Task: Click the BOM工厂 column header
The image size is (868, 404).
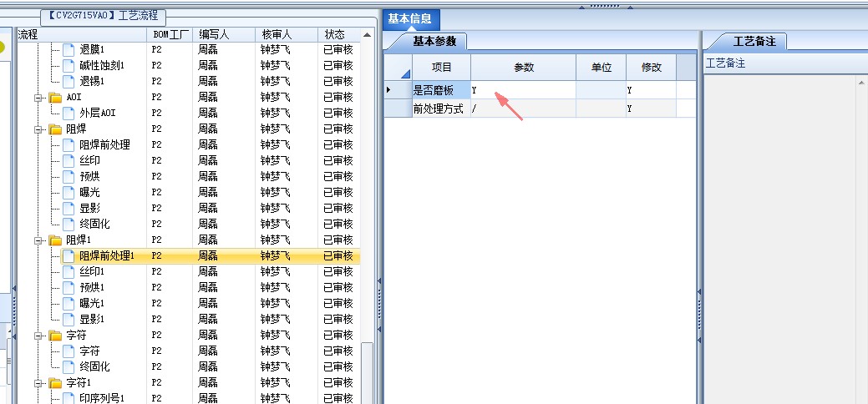Action: point(170,34)
